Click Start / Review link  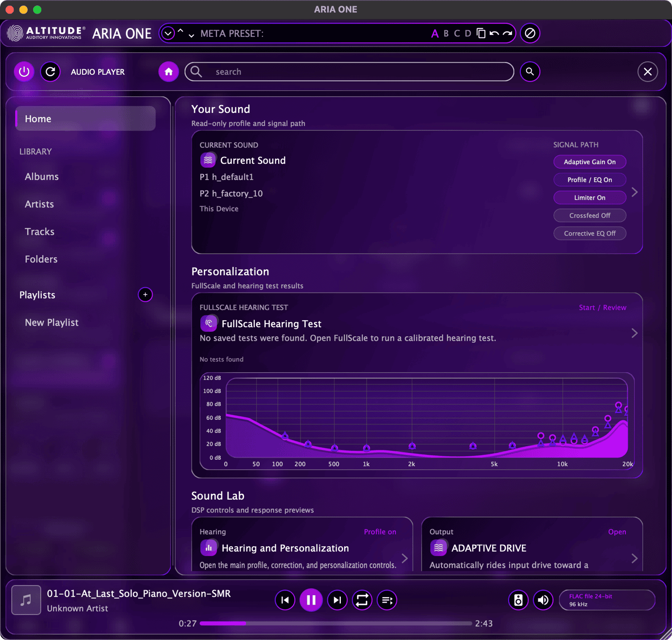point(602,308)
